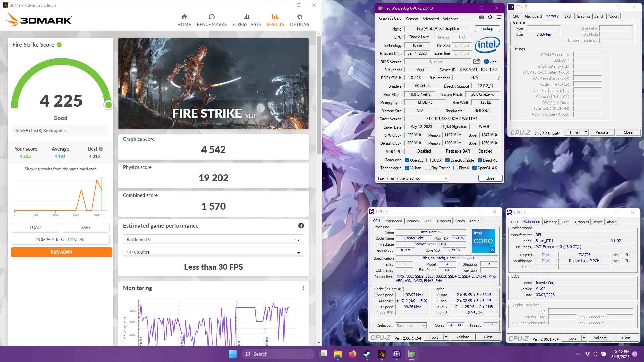Screen dimensions: 644x362
Task: Refresh GPU-Z sensor data
Action: tap(490, 17)
